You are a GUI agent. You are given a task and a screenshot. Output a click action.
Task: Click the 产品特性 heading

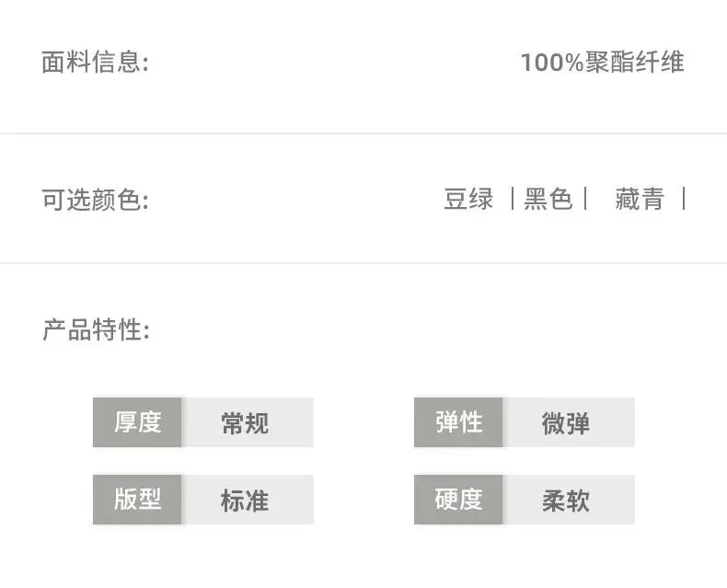coord(95,330)
